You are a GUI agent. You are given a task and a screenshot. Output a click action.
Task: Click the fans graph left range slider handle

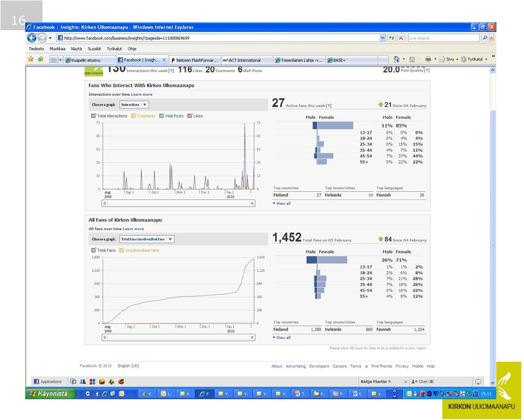[105, 338]
